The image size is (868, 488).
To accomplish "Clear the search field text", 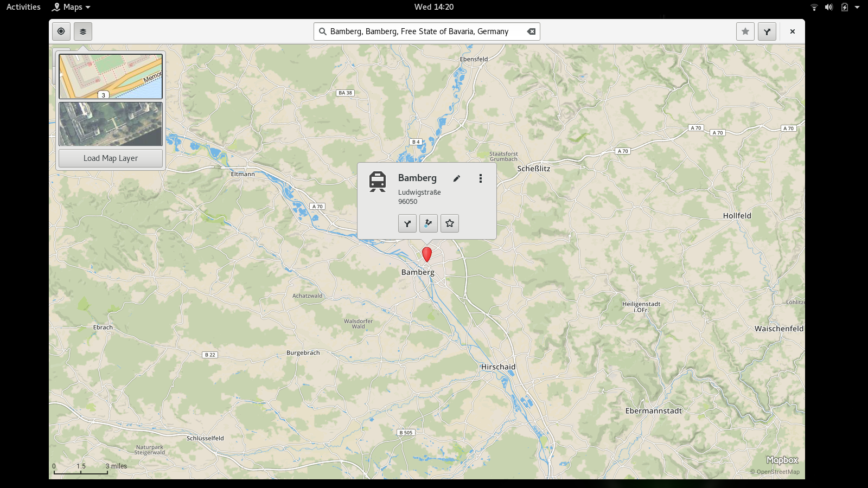I will pos(531,31).
